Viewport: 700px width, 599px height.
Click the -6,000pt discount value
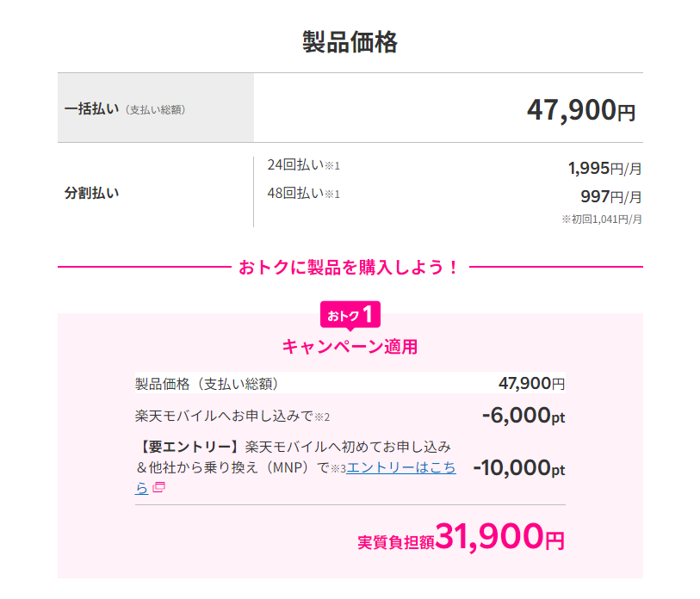(523, 416)
